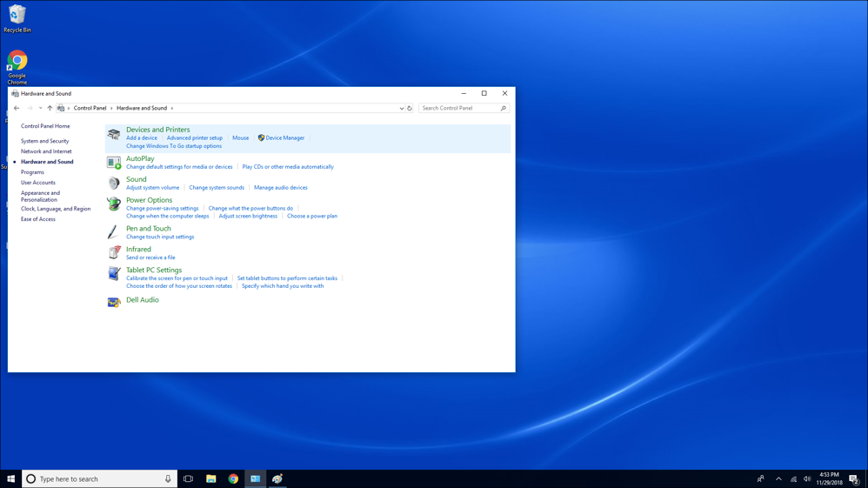Expand the address bar history dropdown

401,108
